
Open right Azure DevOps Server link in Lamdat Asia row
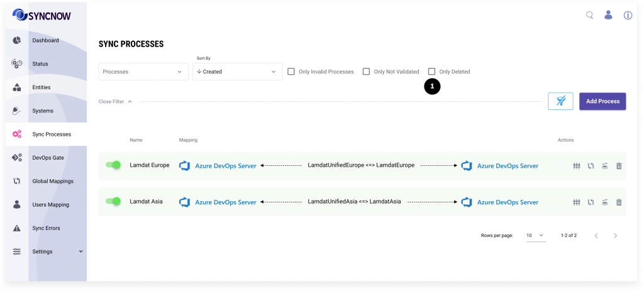pos(508,202)
